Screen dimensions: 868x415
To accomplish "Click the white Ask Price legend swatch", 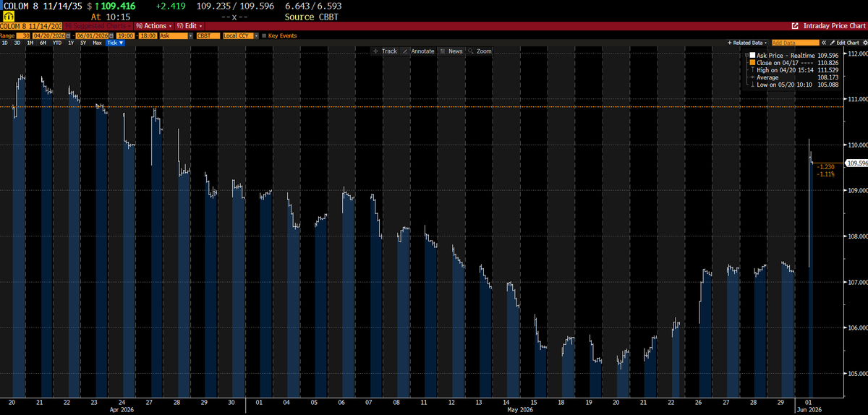I will tap(752, 55).
